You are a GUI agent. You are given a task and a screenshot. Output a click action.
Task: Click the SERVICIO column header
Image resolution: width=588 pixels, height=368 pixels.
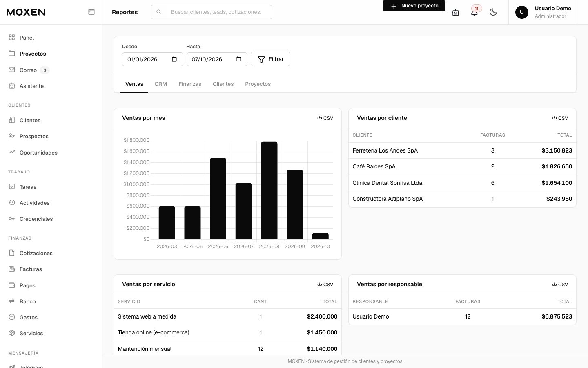click(x=129, y=301)
